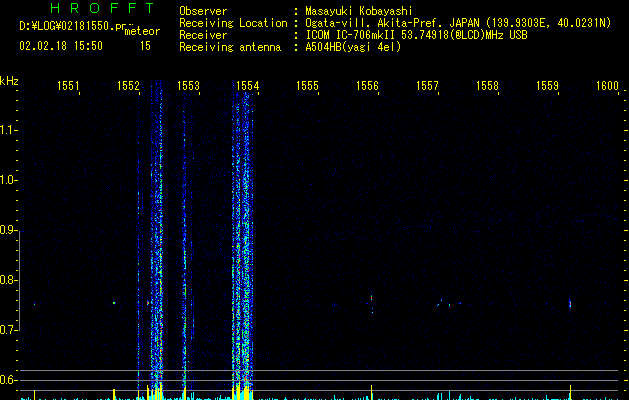Click the HROFFT title text

point(102,8)
